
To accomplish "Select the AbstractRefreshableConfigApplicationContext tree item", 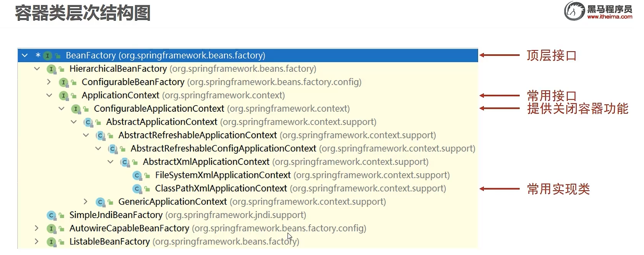I will 291,149.
